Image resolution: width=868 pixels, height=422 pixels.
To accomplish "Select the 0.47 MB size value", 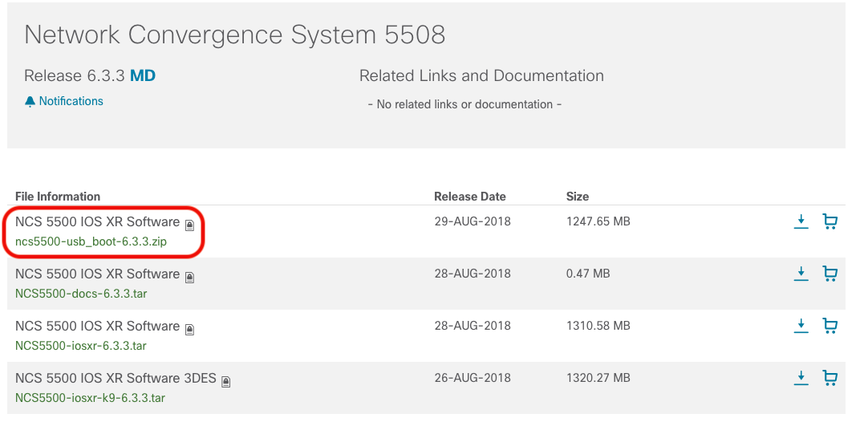I will (x=588, y=274).
